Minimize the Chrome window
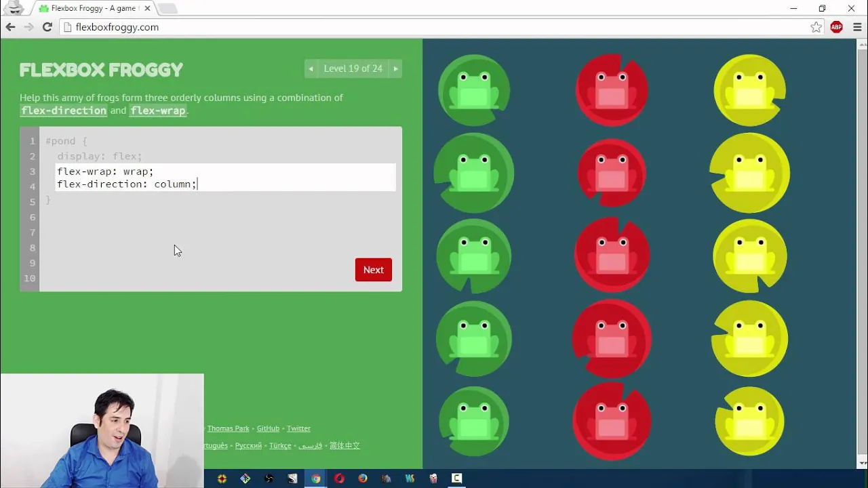868x488 pixels. [x=793, y=9]
